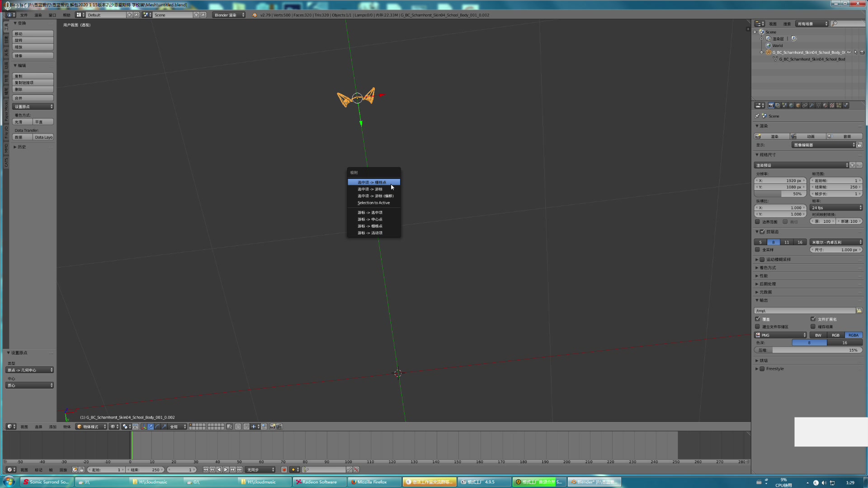The width and height of the screenshot is (868, 488).
Task: Expand the 着色方式 shading panel in render properties
Action: coord(767,267)
